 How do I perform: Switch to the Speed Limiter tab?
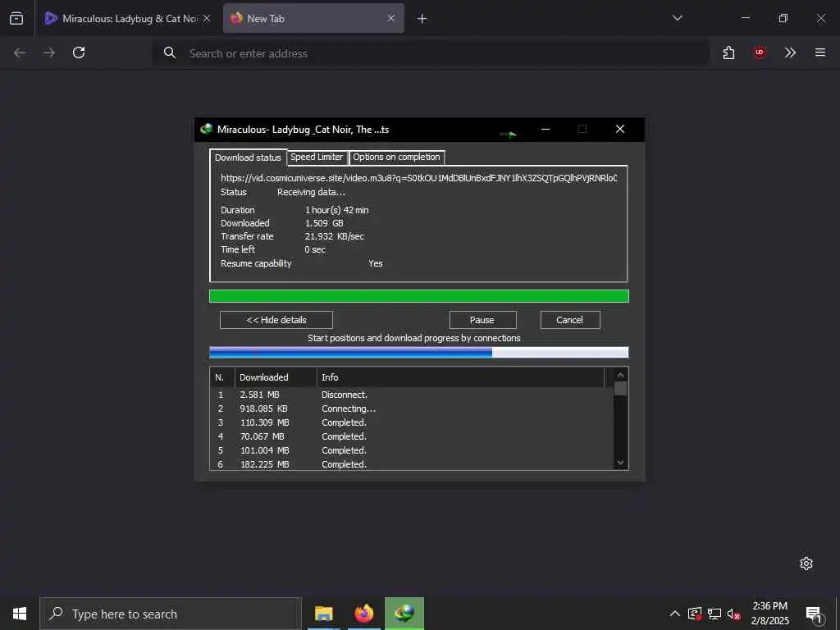click(316, 157)
